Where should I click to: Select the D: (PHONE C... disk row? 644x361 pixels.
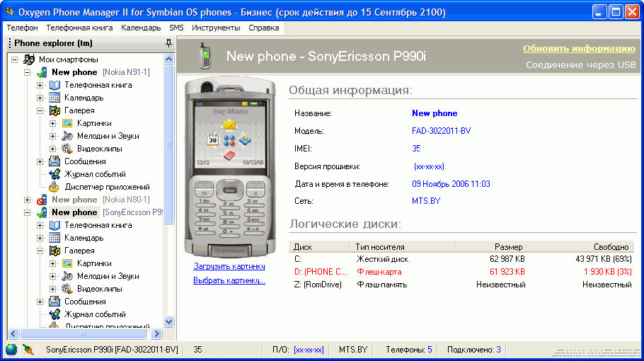(x=462, y=272)
